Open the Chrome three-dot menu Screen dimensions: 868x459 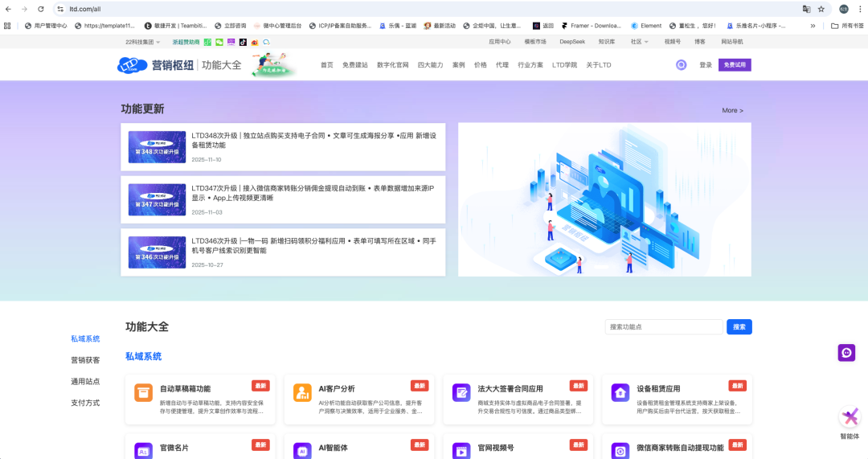pos(860,9)
